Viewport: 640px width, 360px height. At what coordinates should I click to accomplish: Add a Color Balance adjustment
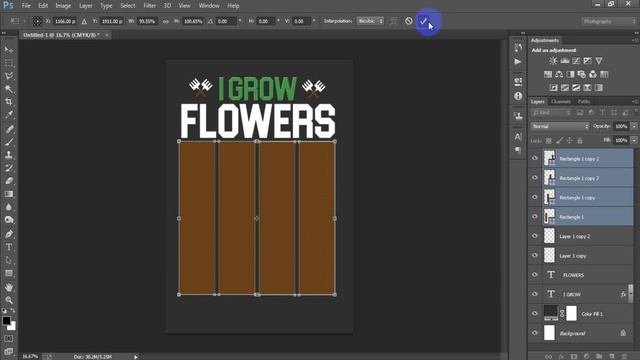point(559,74)
